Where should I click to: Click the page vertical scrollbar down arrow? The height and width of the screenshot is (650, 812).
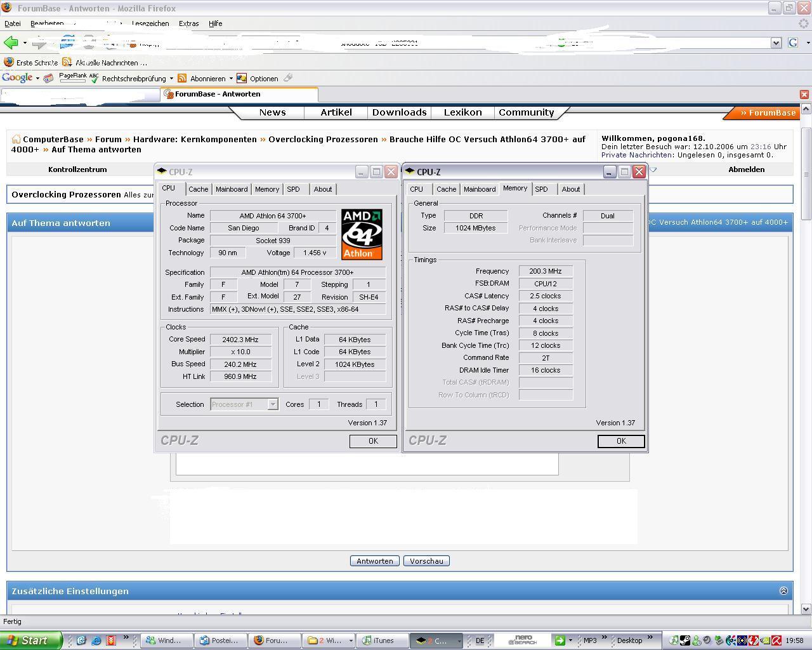point(806,609)
